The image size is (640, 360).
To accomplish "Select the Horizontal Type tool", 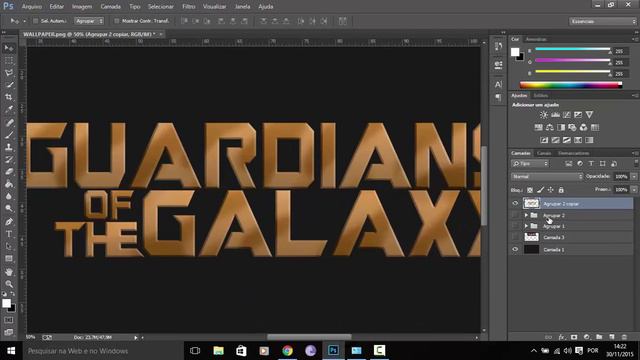I will pyautogui.click(x=9, y=234).
